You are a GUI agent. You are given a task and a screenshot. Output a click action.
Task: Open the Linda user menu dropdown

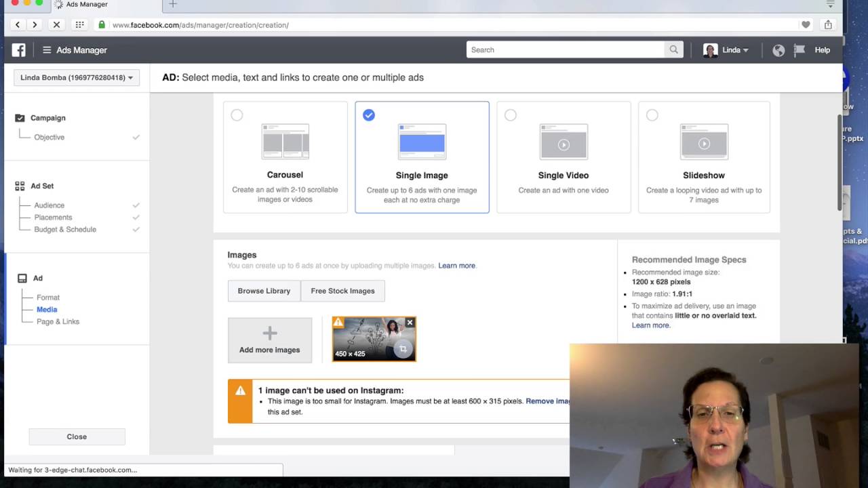(735, 50)
